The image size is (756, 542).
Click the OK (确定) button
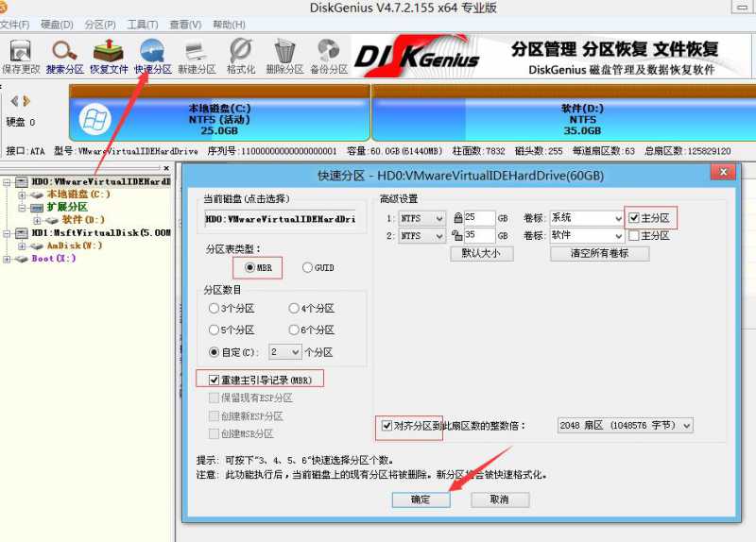pyautogui.click(x=421, y=500)
